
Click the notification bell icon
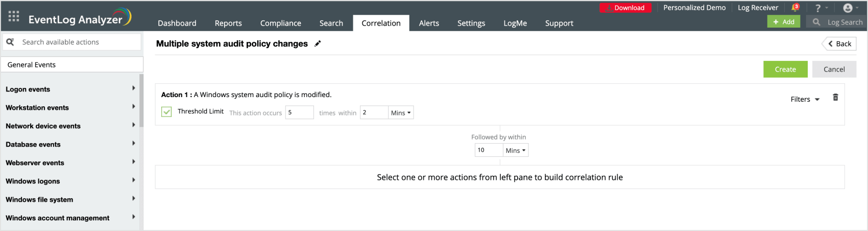click(x=795, y=8)
